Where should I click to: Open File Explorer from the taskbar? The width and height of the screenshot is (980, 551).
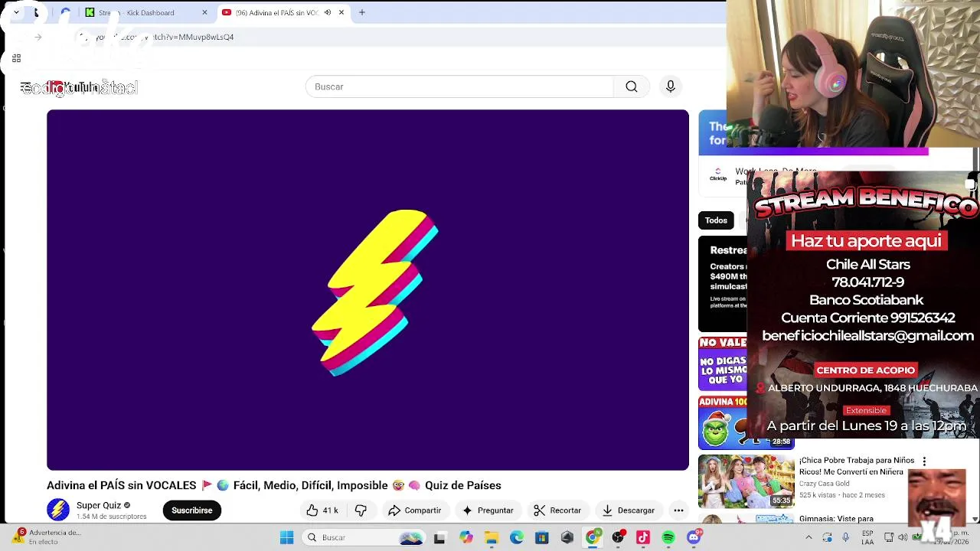(491, 538)
